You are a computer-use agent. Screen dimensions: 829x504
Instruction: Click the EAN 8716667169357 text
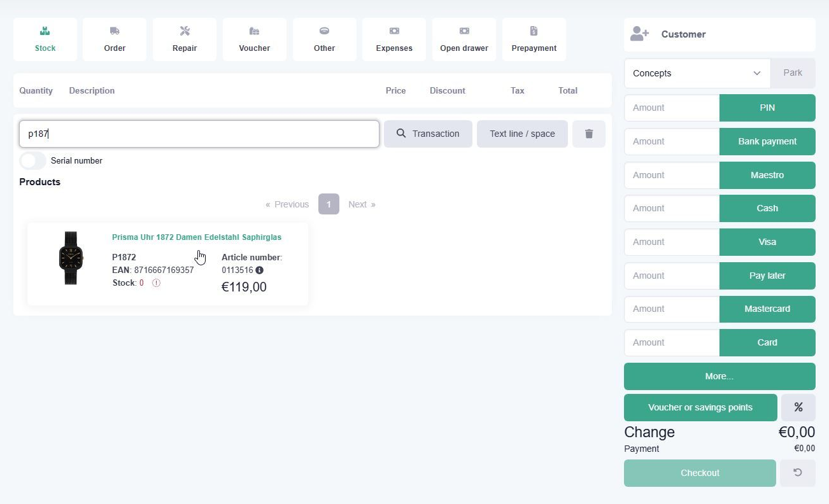[153, 270]
